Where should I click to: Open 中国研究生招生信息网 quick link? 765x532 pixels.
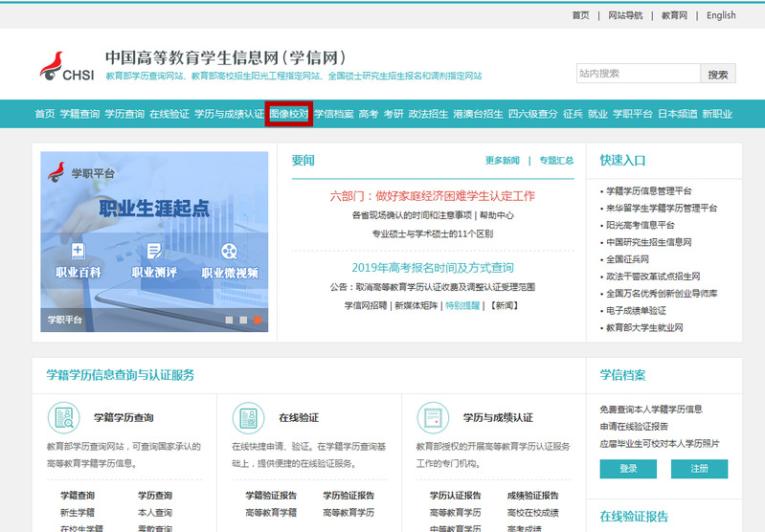tap(648, 242)
